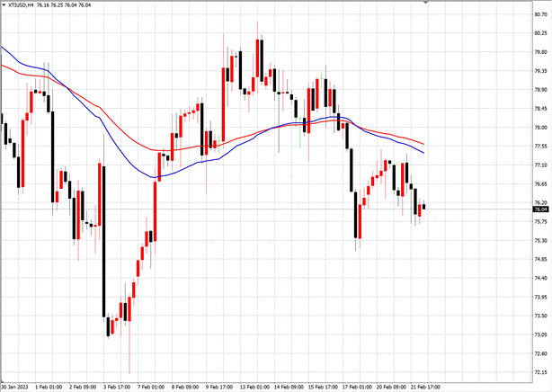The image size is (552, 392).
Task: Click the 9 Feb 17:00 time label
Action: pos(218,387)
